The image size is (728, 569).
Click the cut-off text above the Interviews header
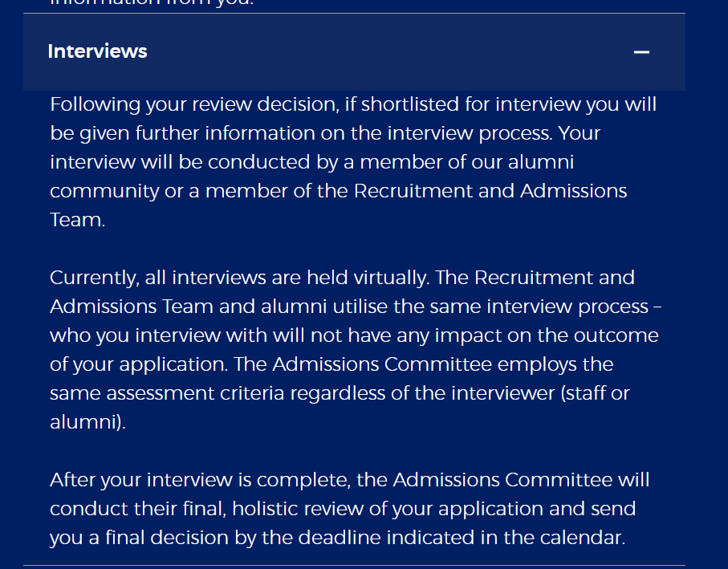point(152,2)
